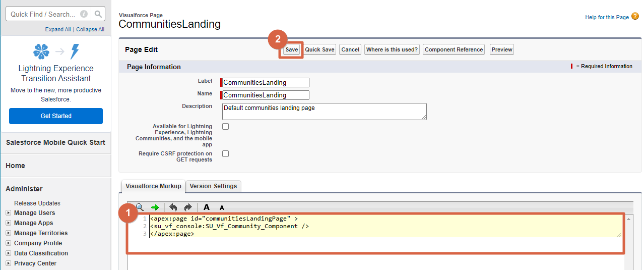
Task: Decrease editor font size with small A
Action: 222,207
